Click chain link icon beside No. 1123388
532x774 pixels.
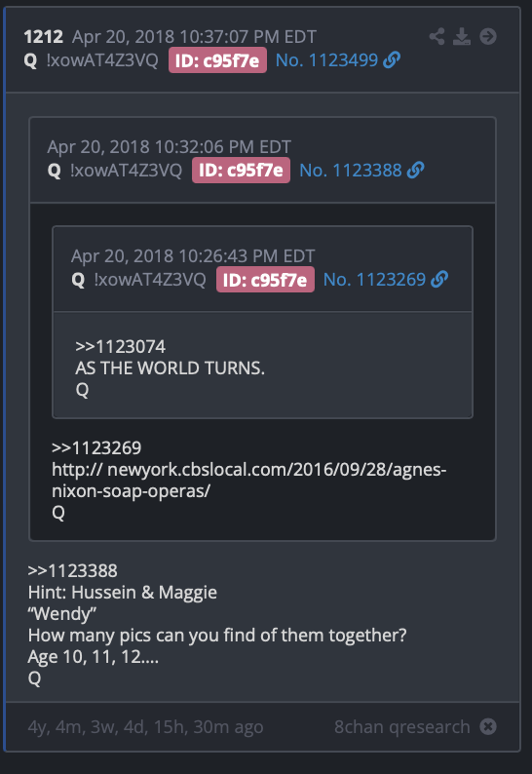pos(415,171)
